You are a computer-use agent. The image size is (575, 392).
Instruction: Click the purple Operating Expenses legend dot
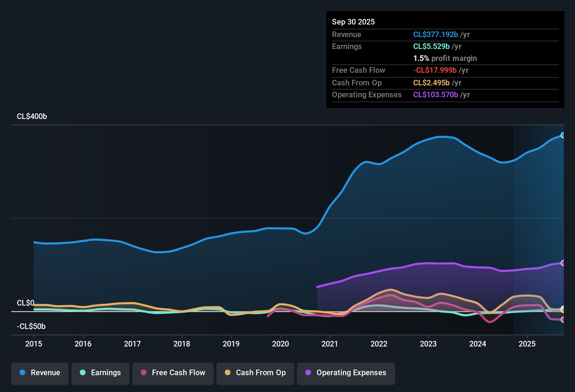coord(308,373)
